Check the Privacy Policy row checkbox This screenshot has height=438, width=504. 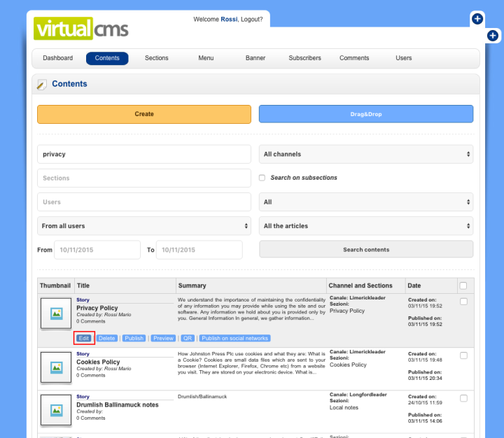463,302
